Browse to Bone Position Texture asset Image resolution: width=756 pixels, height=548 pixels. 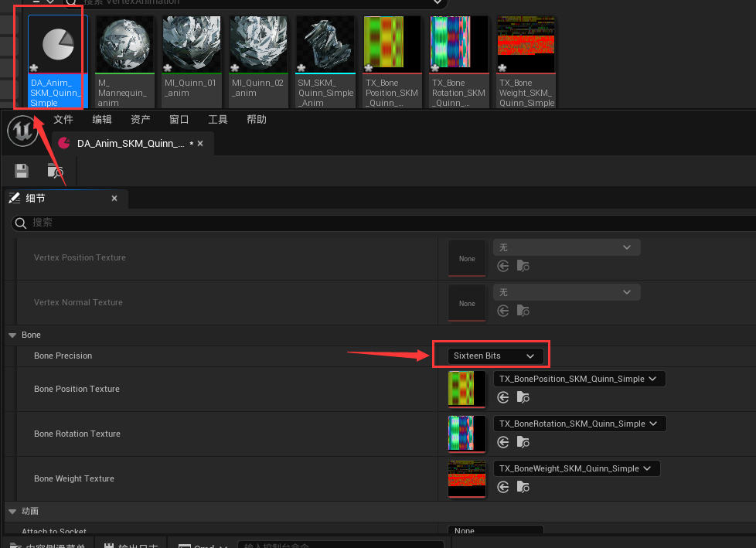pos(523,397)
